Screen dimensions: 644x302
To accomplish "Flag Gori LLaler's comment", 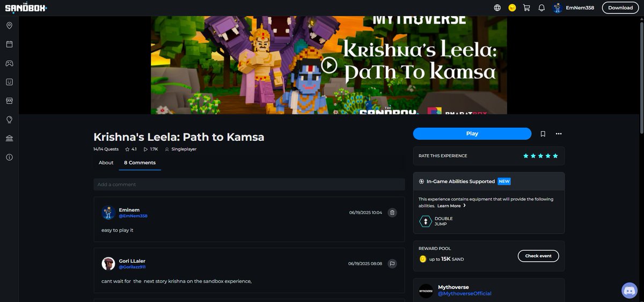I will pos(392,263).
